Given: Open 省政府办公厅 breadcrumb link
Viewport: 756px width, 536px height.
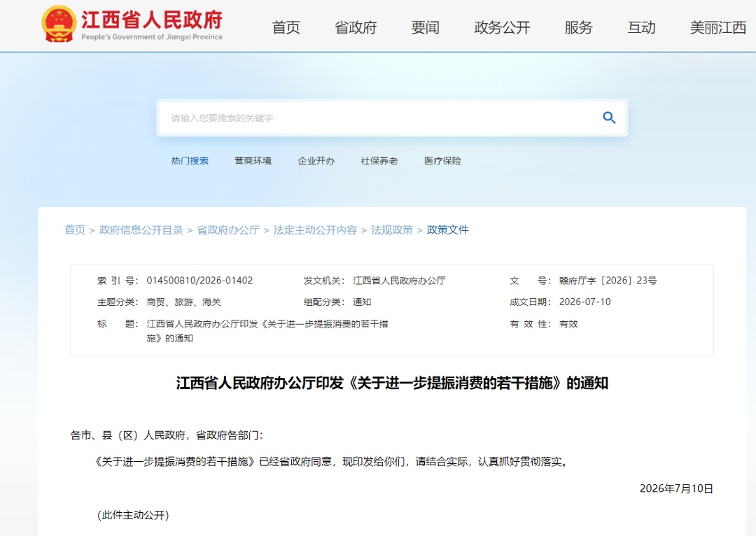Looking at the screenshot, I should click(228, 230).
